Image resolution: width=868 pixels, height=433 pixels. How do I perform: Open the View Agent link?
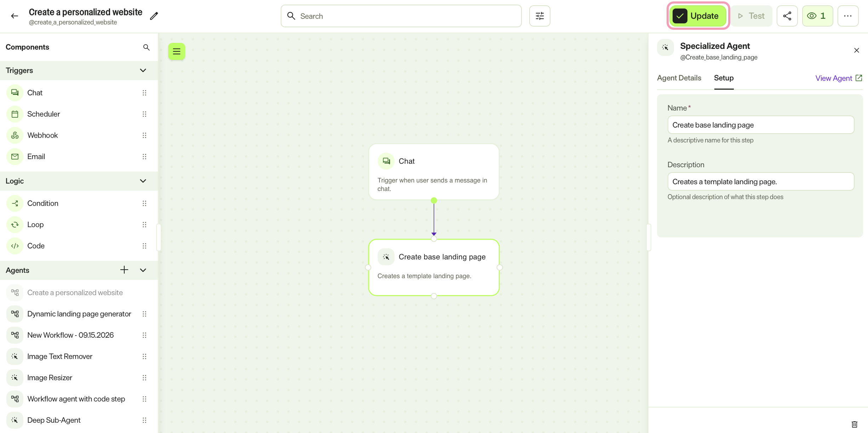pyautogui.click(x=839, y=78)
